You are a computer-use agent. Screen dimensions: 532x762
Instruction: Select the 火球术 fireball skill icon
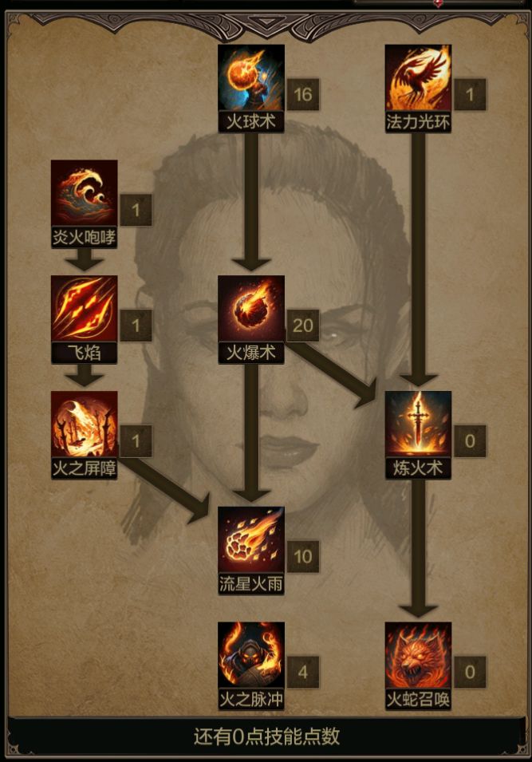coord(251,77)
